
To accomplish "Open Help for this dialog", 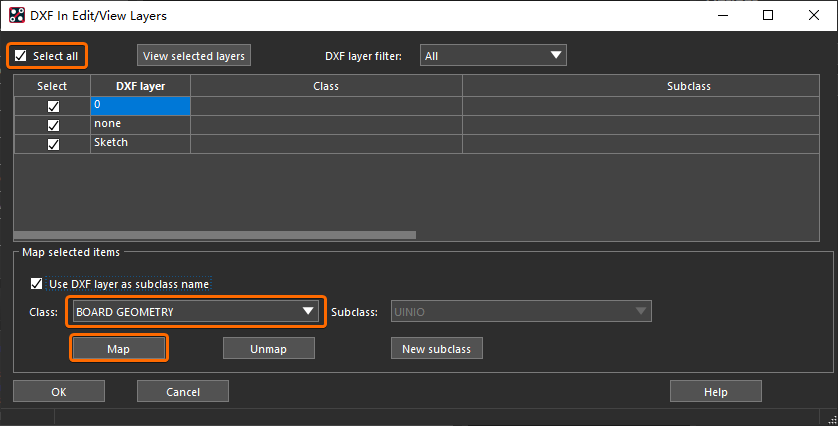I will pyautogui.click(x=715, y=392).
